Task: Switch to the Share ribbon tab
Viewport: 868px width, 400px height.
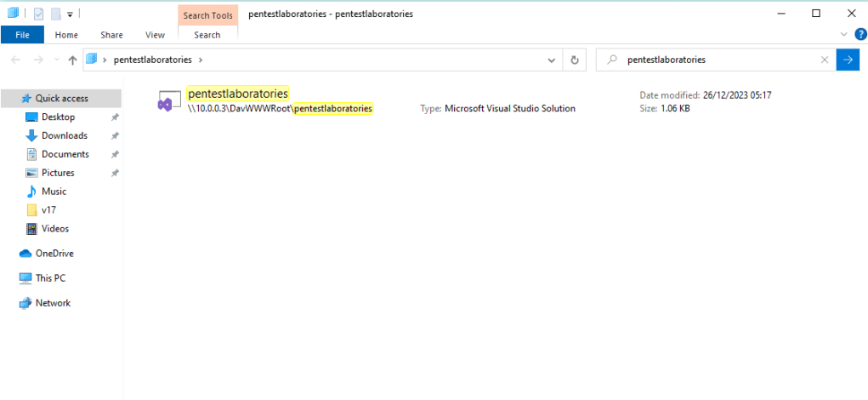Action: tap(111, 35)
